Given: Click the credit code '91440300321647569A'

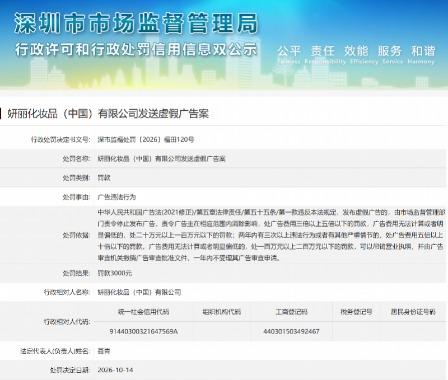Looking at the screenshot, I should pyautogui.click(x=144, y=331).
